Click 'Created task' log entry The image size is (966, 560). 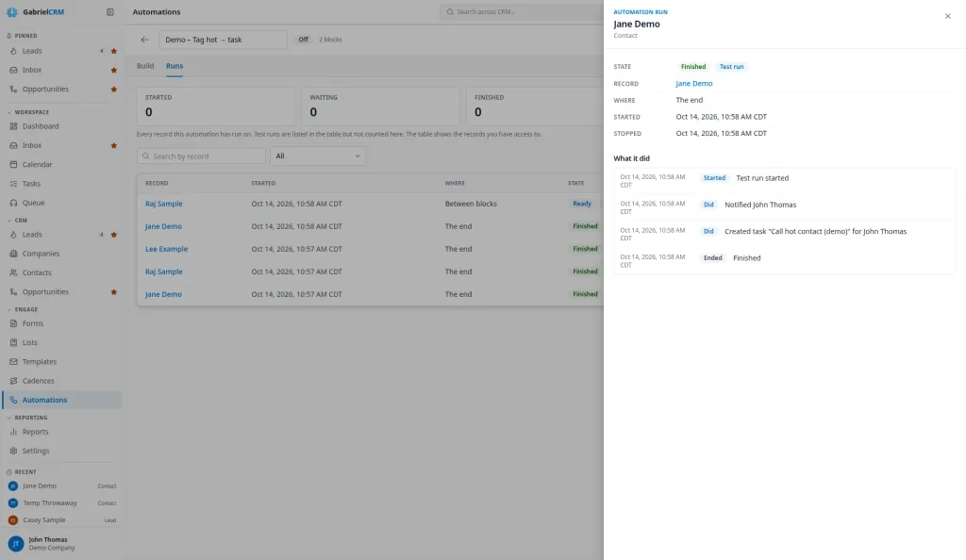click(x=816, y=231)
